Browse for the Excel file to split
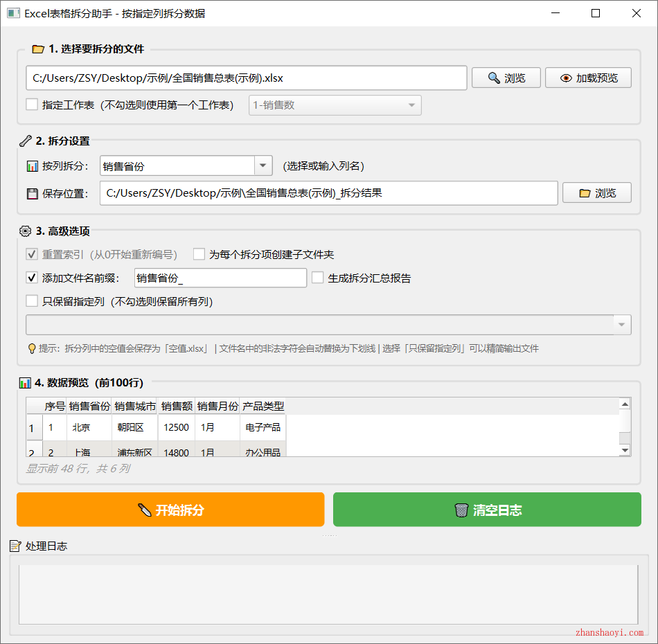 (506, 78)
